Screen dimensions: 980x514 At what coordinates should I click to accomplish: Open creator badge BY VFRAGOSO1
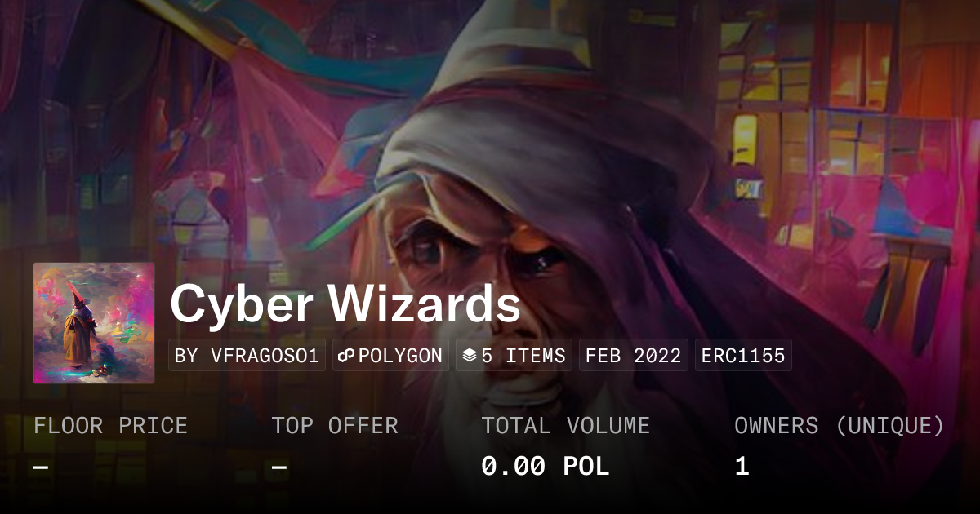[x=247, y=356]
